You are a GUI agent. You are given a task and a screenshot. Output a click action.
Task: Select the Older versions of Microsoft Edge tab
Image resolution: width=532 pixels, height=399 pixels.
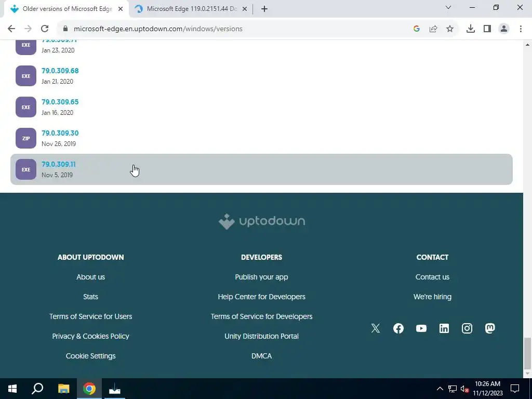(66, 9)
